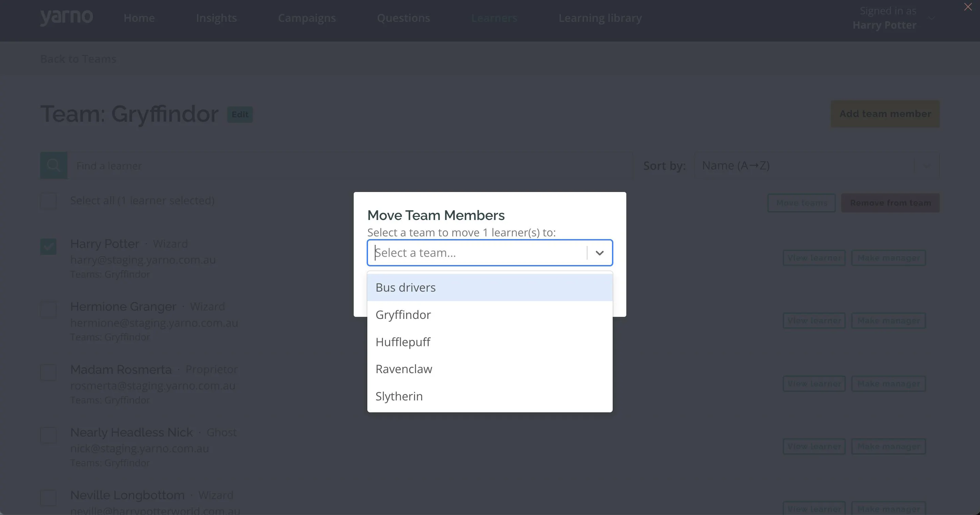
Task: Click the Add team member button
Action: point(885,114)
